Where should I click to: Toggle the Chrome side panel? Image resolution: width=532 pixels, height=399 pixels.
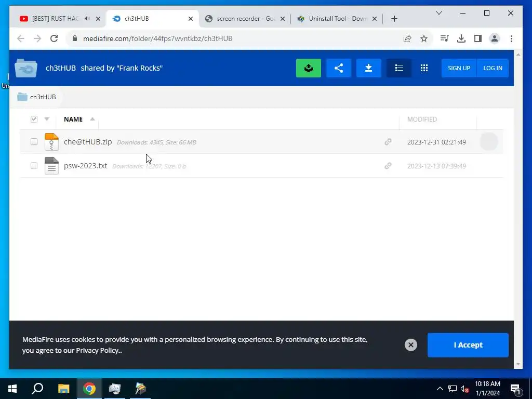coord(478,38)
